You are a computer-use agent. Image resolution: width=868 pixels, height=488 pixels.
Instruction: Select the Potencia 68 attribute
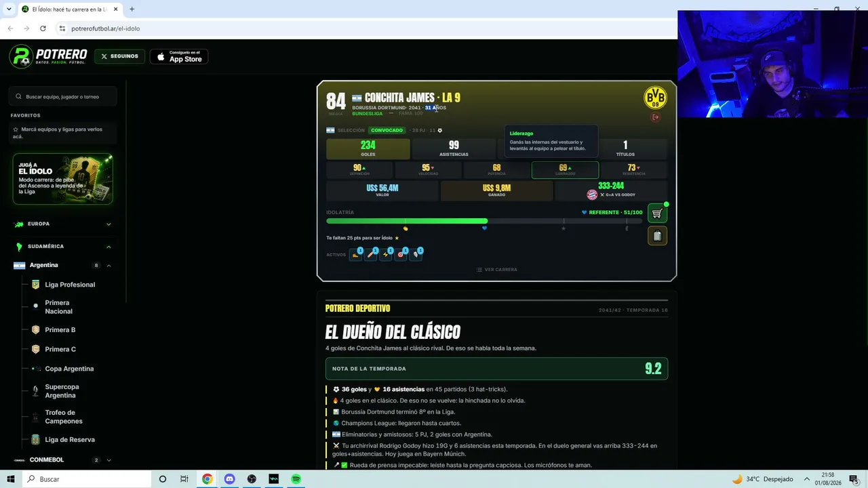pyautogui.click(x=496, y=169)
